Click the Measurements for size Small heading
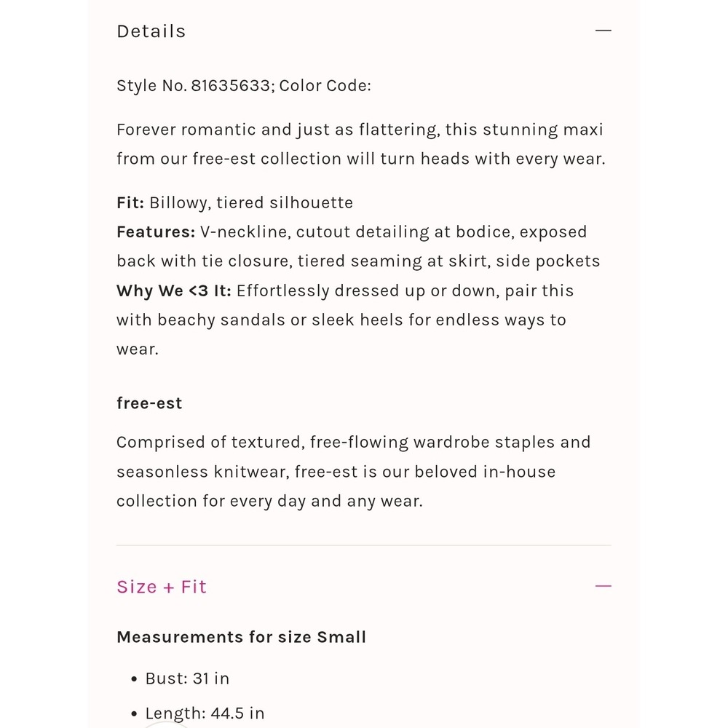This screenshot has width=728, height=728. tap(242, 637)
